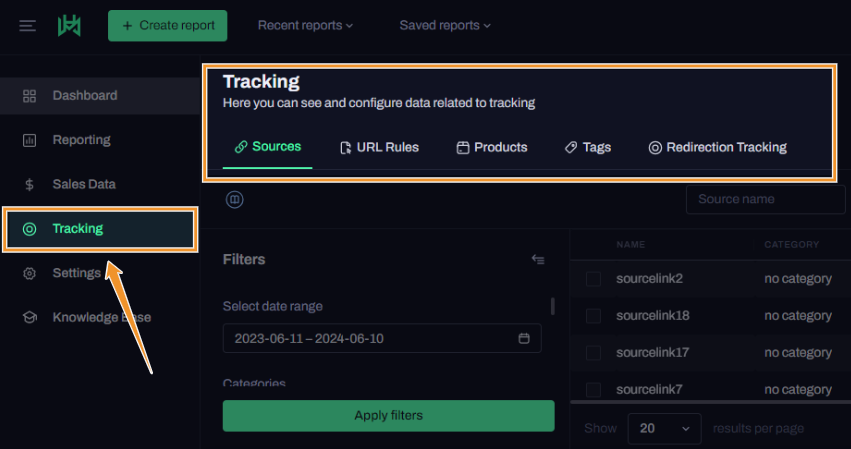Go to Sales Data section
Image resolution: width=851 pixels, height=449 pixels.
tap(83, 184)
